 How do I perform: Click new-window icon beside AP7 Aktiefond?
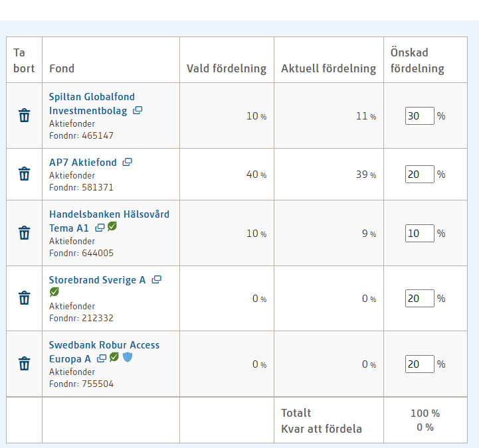(x=128, y=162)
